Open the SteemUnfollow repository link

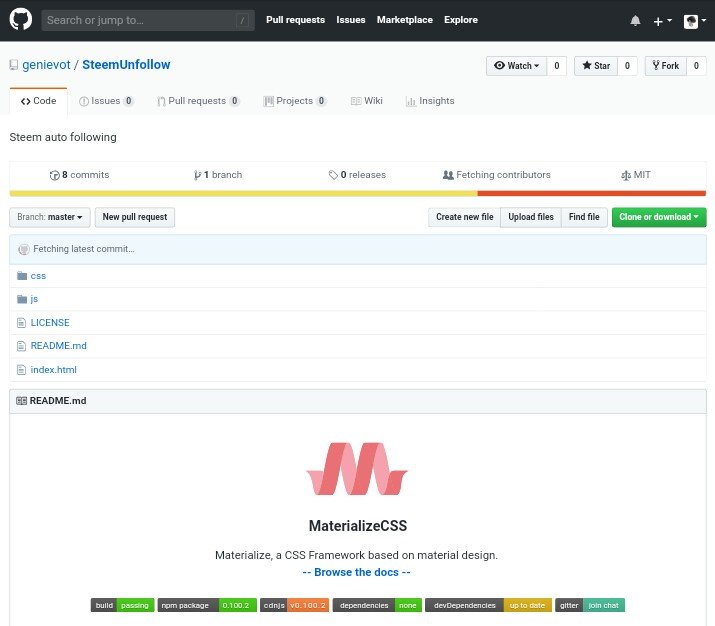[x=126, y=65]
